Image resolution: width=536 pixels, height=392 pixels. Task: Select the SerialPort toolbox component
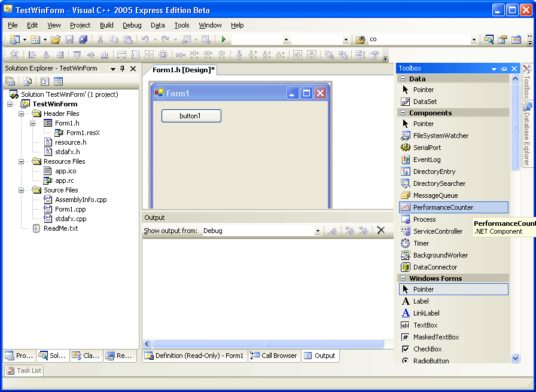[453, 148]
